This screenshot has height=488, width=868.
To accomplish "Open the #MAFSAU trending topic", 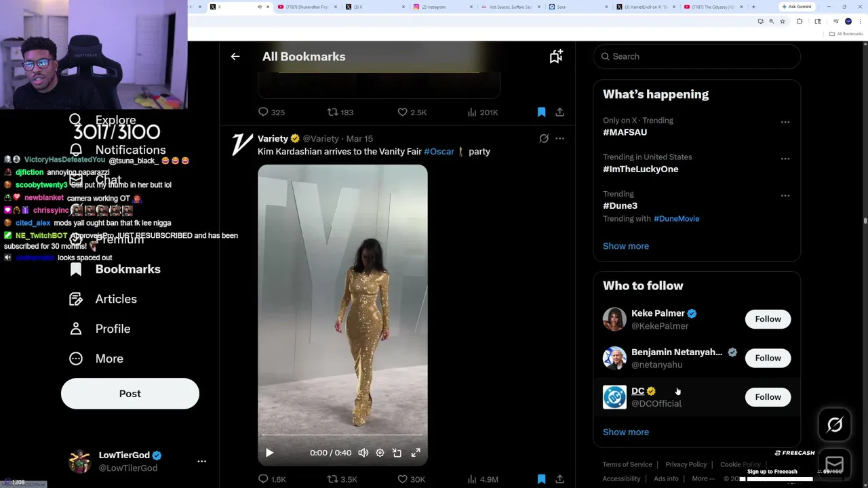I will (x=625, y=132).
